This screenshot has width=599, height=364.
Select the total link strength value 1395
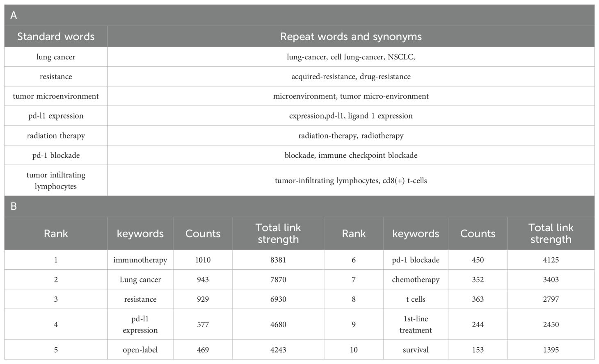click(551, 350)
